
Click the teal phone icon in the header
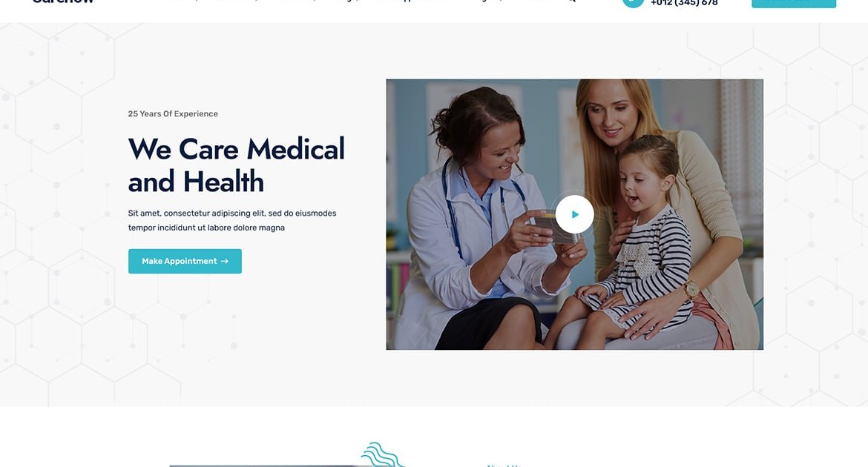coord(633,3)
